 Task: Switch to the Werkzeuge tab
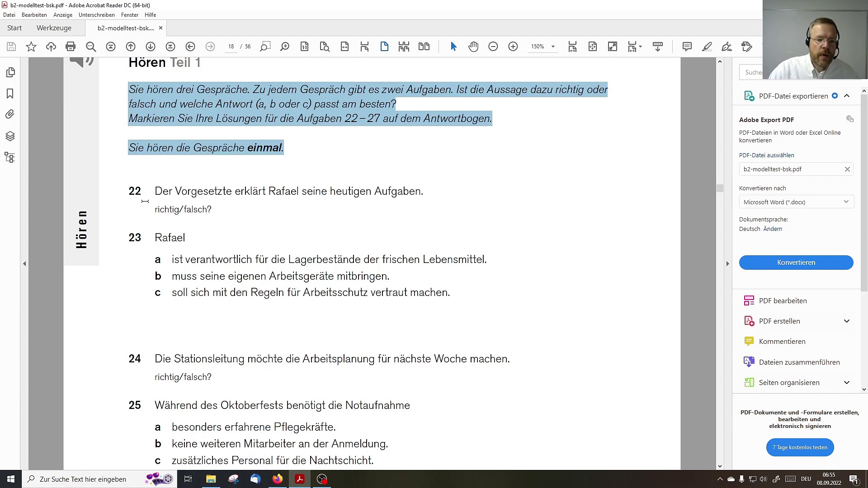click(54, 28)
